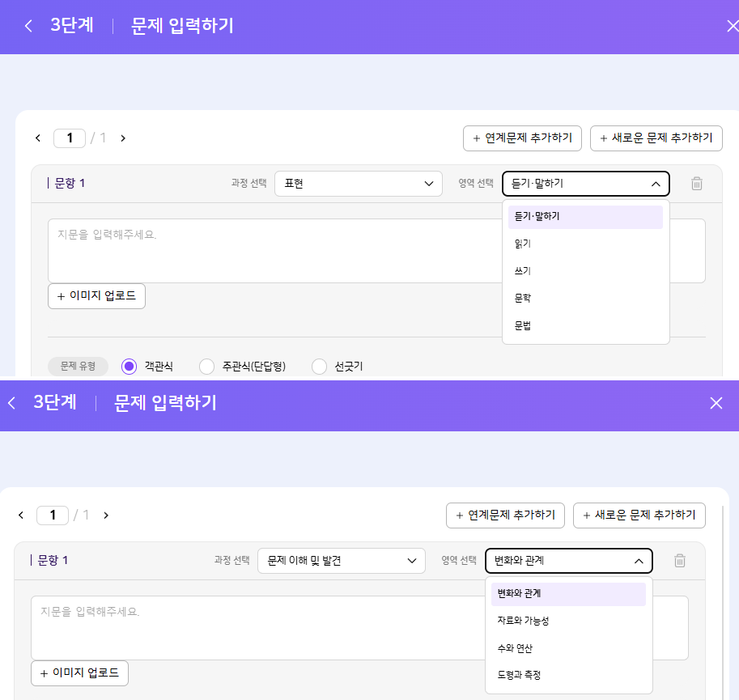Click upper 새로운 문제 추가하기 button
The width and height of the screenshot is (739, 700).
[656, 138]
